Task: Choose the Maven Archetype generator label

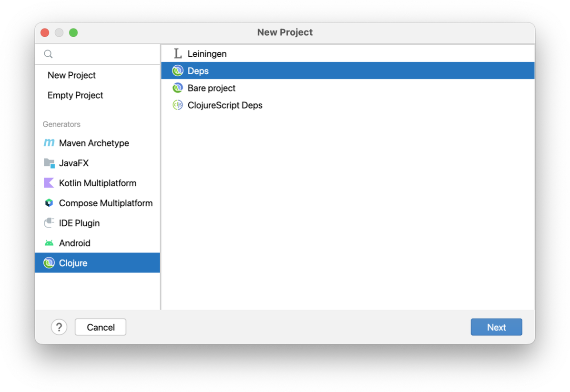Action: tap(94, 143)
